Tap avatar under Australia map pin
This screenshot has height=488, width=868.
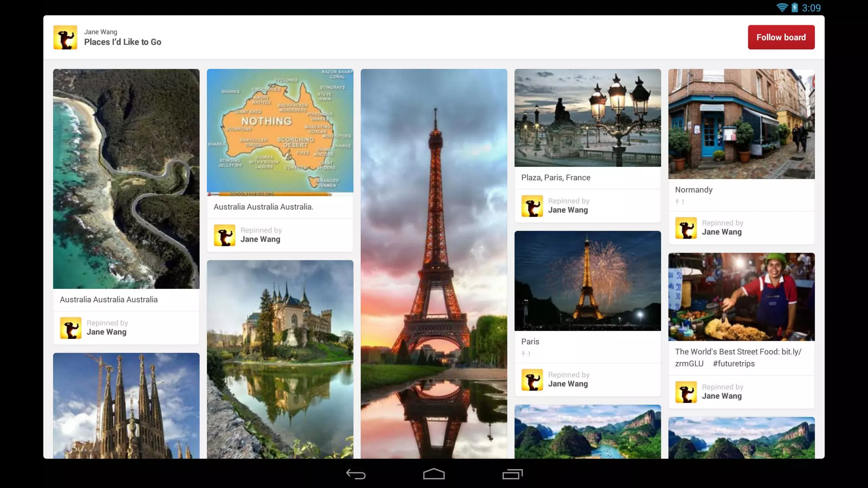[224, 235]
